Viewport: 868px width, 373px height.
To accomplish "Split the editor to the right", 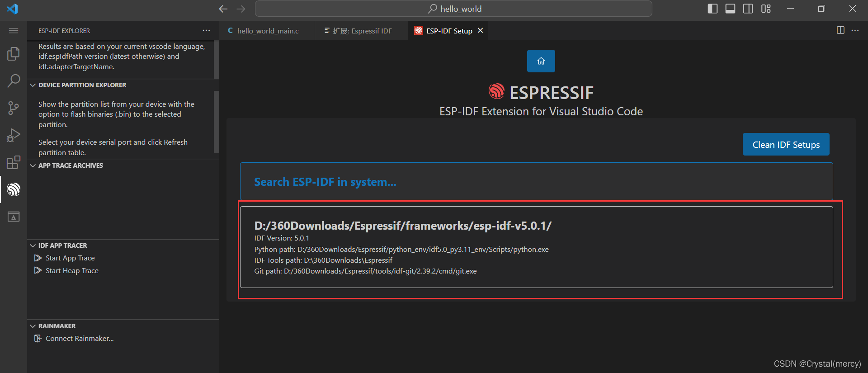I will tap(840, 30).
